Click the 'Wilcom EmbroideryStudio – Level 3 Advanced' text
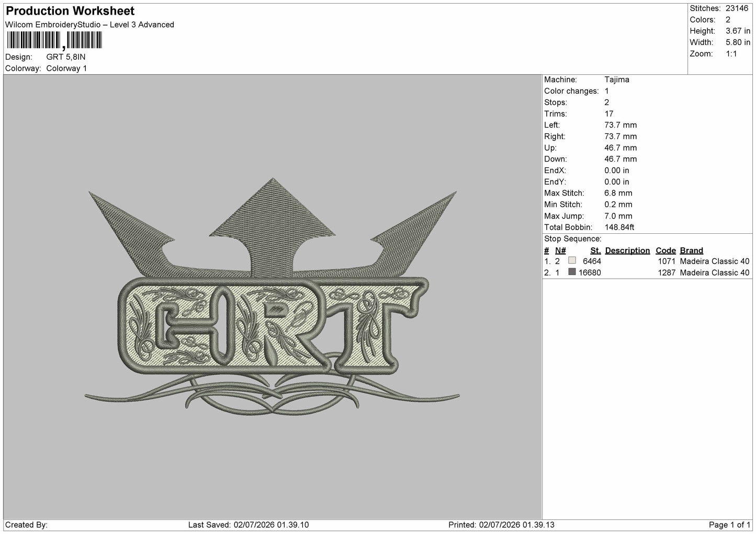 click(89, 25)
